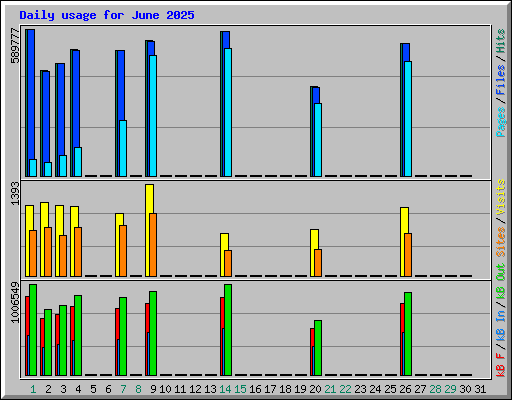Click day 31 axis label
The image size is (512, 400).
pyautogui.click(x=480, y=389)
